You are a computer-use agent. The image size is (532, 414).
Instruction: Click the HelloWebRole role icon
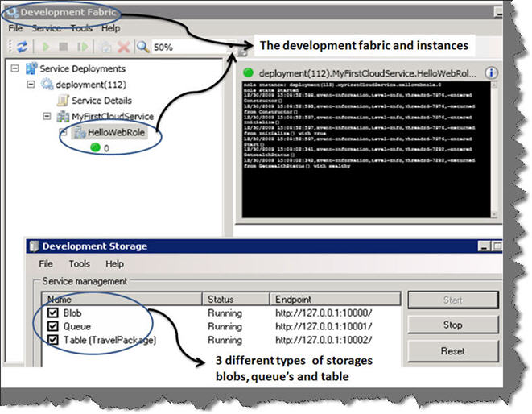click(x=80, y=132)
